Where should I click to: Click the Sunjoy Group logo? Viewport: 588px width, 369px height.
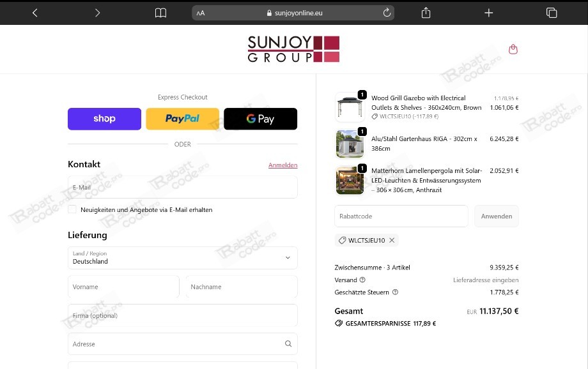[x=293, y=49]
